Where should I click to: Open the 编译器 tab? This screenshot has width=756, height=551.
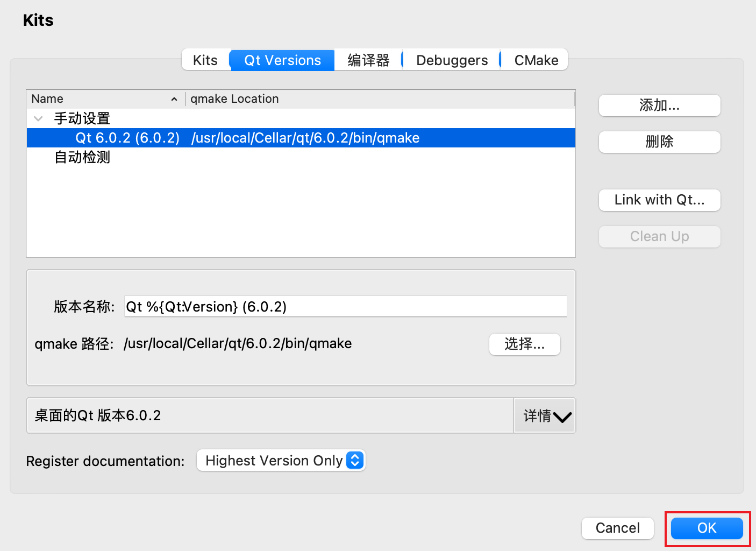368,60
